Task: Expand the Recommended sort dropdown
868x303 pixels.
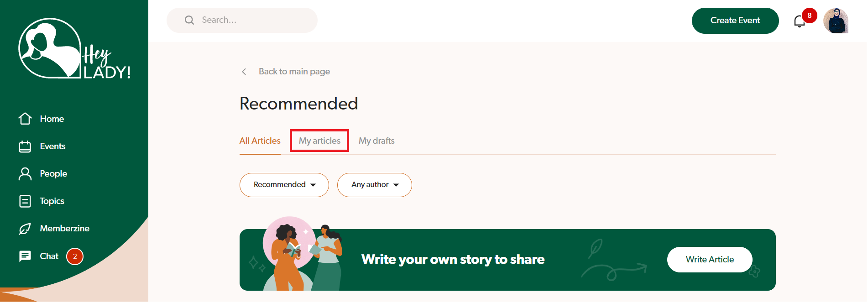Action: (x=284, y=185)
